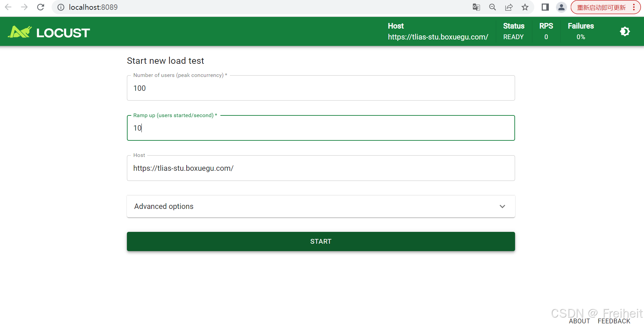Bookmark this page with the star
Screen dimensions: 644x324
(525, 7)
